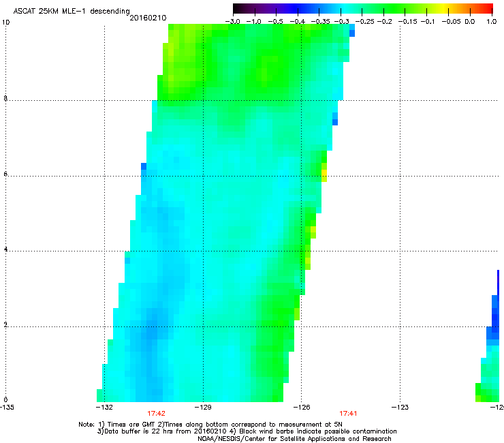Click the colorbar value -0.1
504x443 pixels.
[x=427, y=22]
